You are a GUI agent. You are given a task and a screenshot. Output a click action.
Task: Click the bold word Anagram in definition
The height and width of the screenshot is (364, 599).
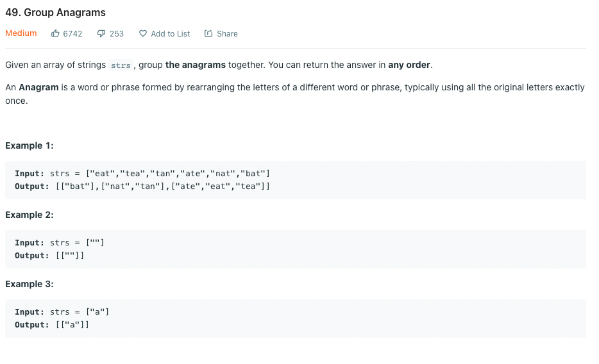tap(38, 87)
